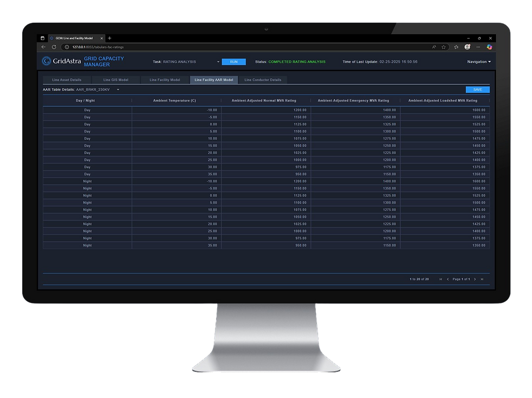
Task: Select normal rating cell 975.00 in Day row
Action: (x=266, y=167)
